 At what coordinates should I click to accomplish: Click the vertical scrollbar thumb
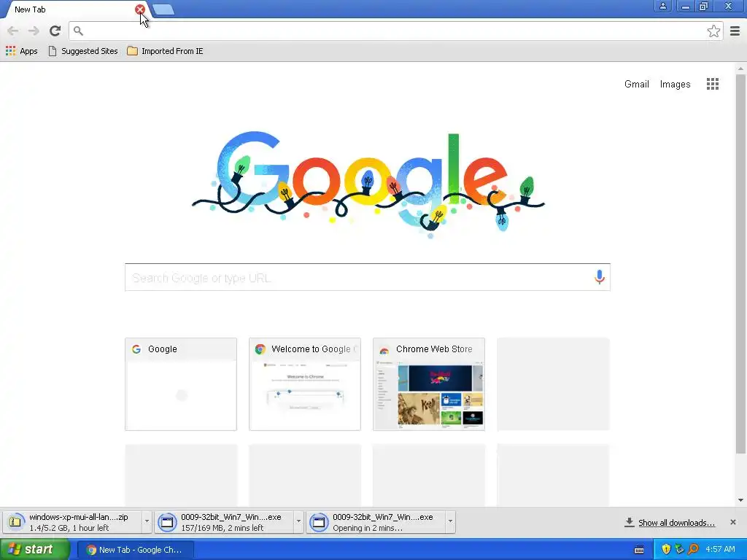pos(740,263)
